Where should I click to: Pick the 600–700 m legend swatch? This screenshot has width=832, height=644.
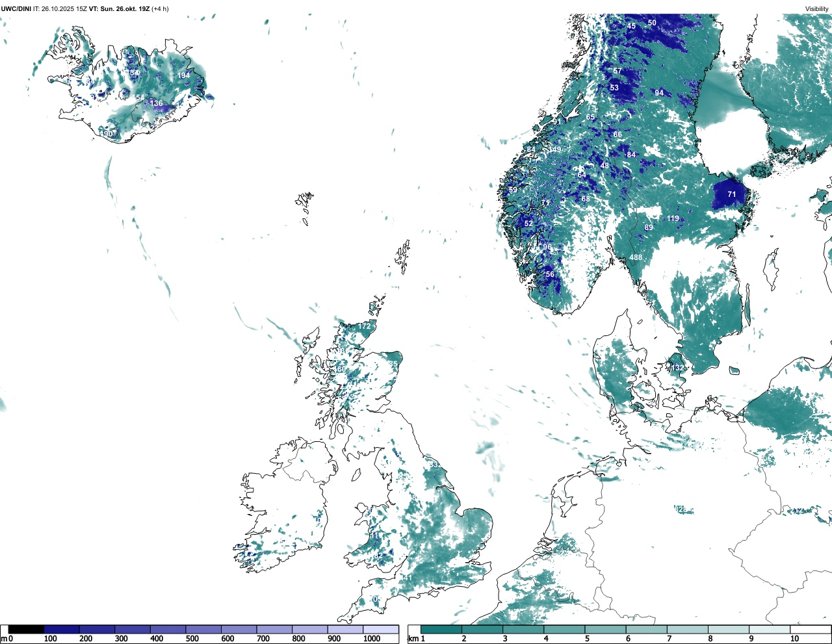(239, 629)
